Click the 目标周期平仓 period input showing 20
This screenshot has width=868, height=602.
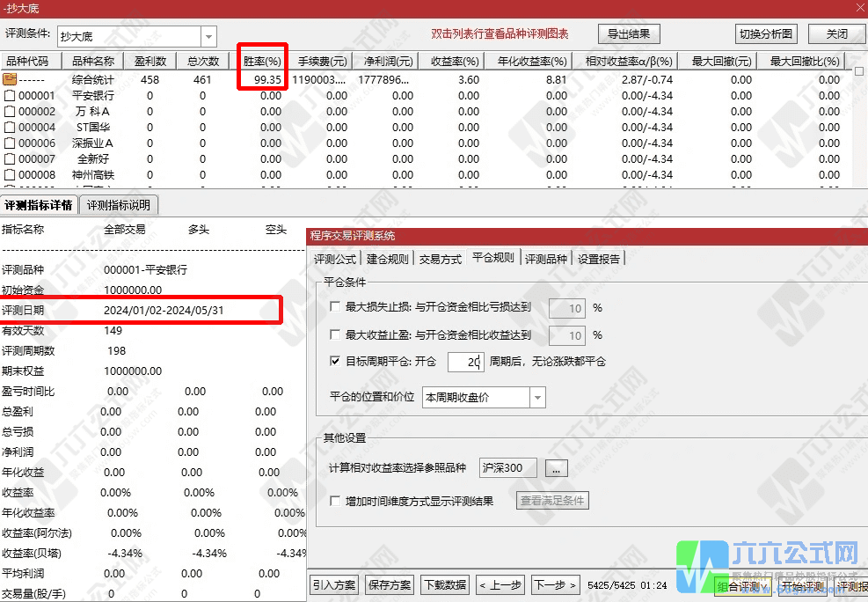pyautogui.click(x=465, y=362)
